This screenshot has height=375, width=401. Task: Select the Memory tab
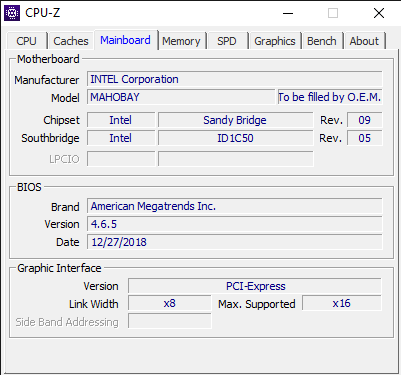[181, 41]
